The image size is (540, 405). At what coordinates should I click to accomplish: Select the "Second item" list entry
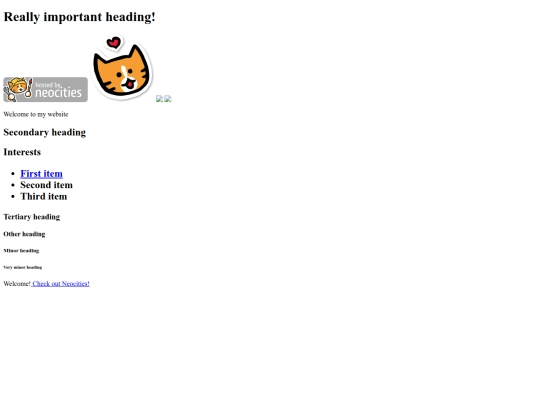click(x=46, y=185)
